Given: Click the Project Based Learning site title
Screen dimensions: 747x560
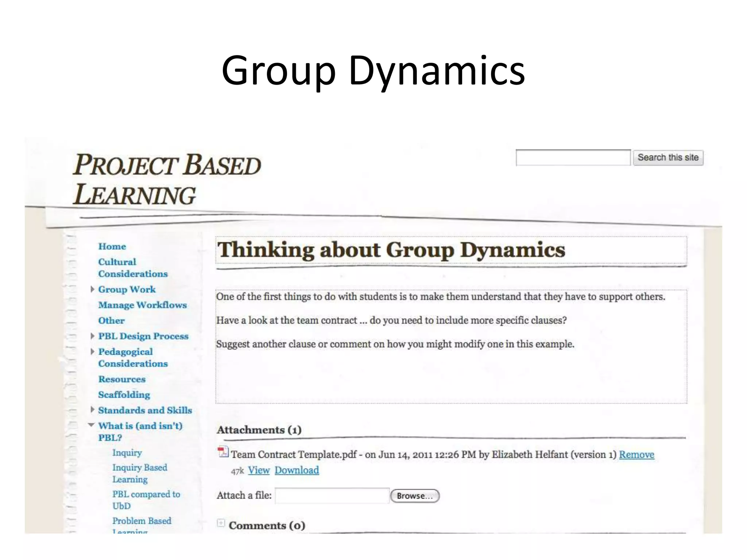Looking at the screenshot, I should [167, 180].
